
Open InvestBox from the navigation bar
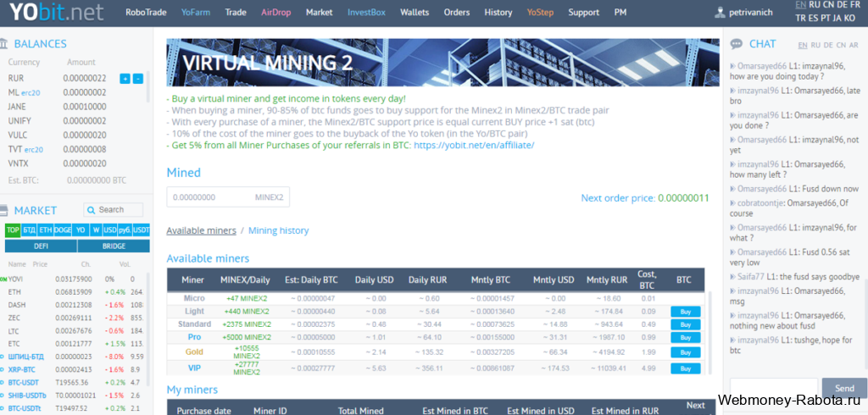point(366,12)
